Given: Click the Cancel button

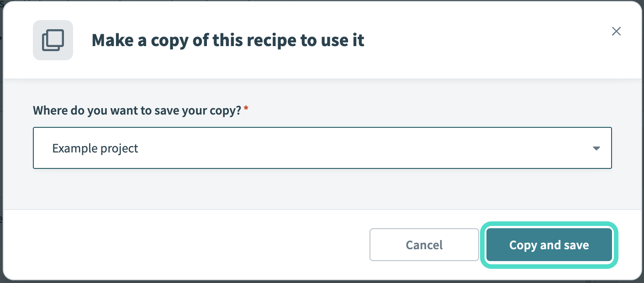Looking at the screenshot, I should pos(424,245).
